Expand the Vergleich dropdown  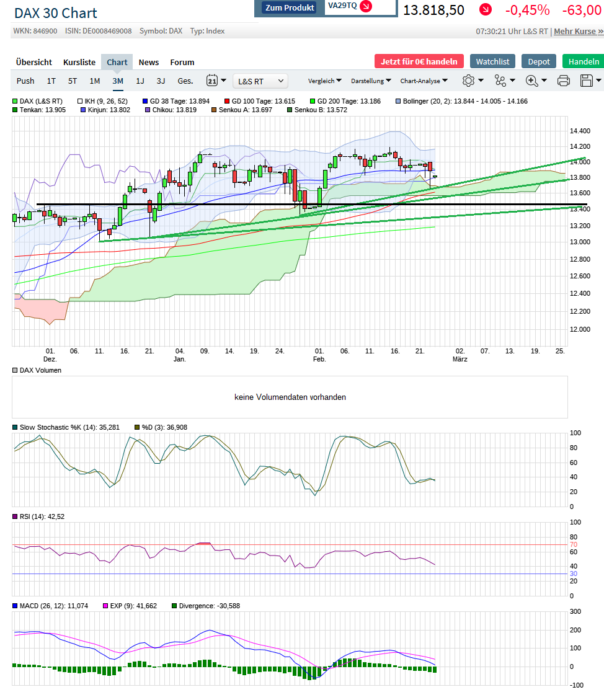click(324, 81)
